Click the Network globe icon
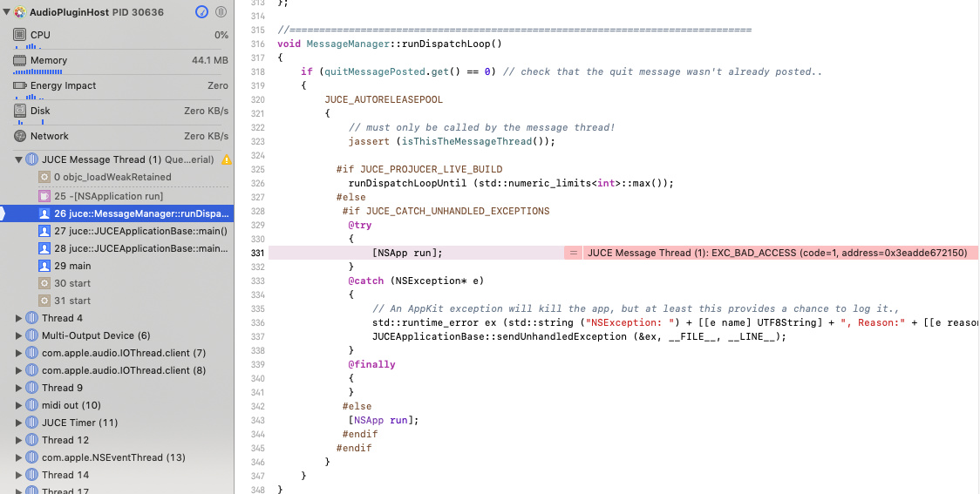The image size is (980, 494). tap(20, 136)
